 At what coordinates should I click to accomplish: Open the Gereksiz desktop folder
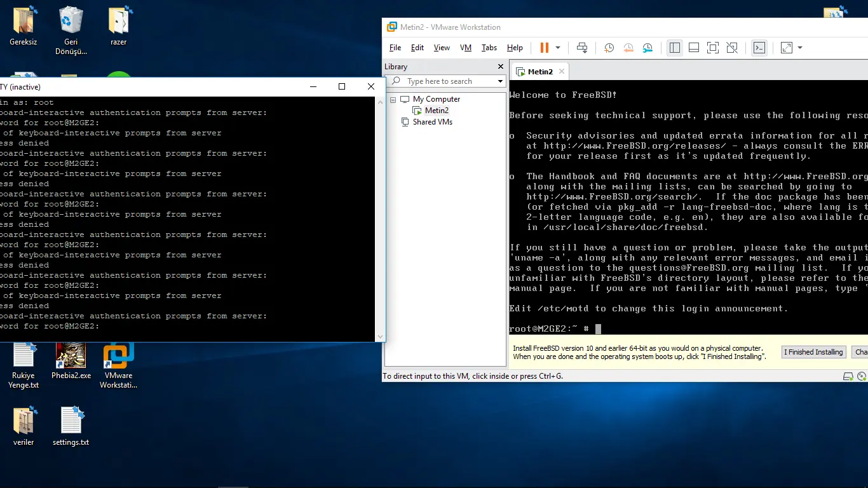[24, 26]
